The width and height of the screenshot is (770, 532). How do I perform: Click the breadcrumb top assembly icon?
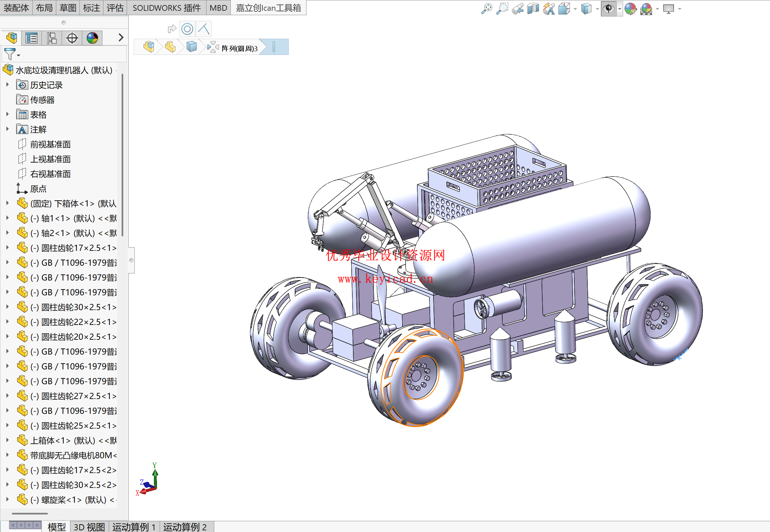click(149, 47)
